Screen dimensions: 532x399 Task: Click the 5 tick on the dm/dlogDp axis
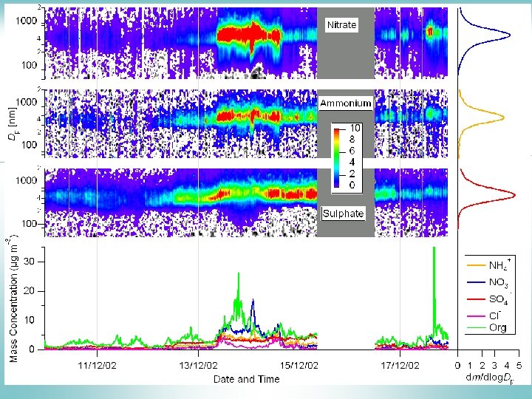tap(519, 366)
